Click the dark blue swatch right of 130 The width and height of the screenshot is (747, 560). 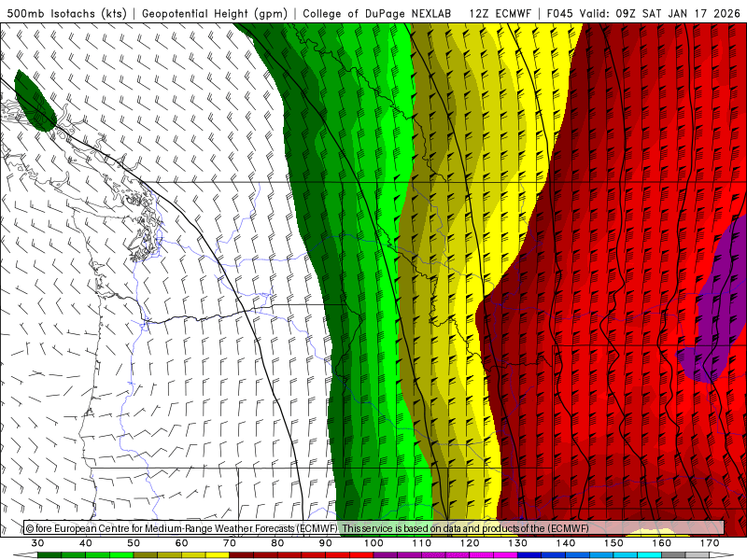[529, 555]
